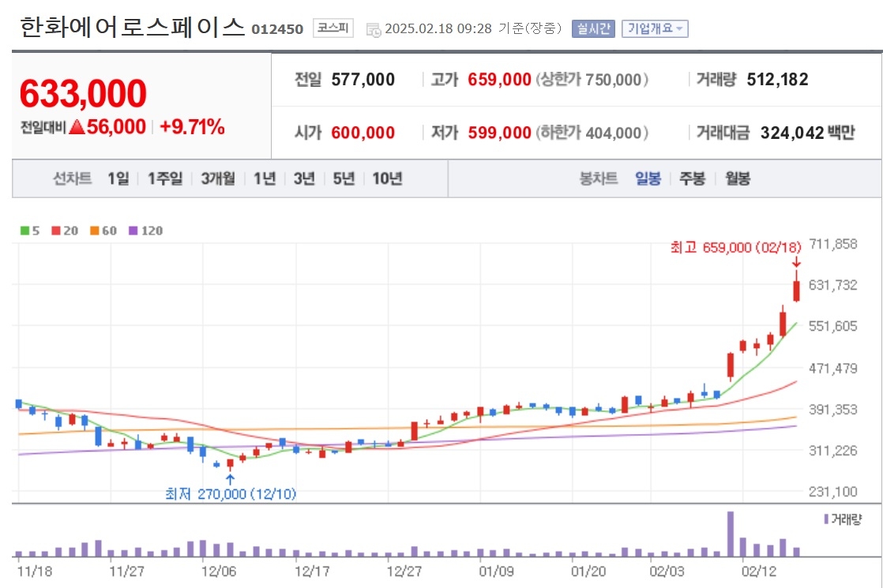Select the 10년 line chart range

[x=388, y=179]
